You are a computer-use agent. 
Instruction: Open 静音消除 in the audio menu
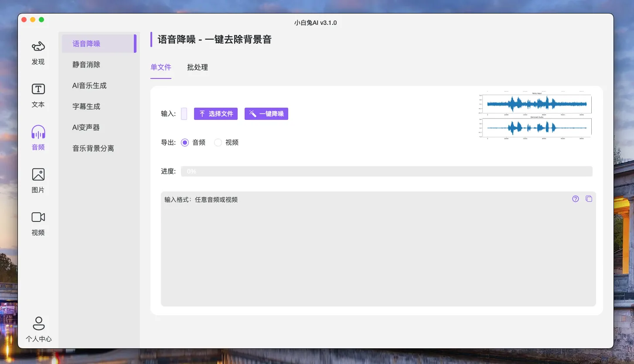coord(99,65)
